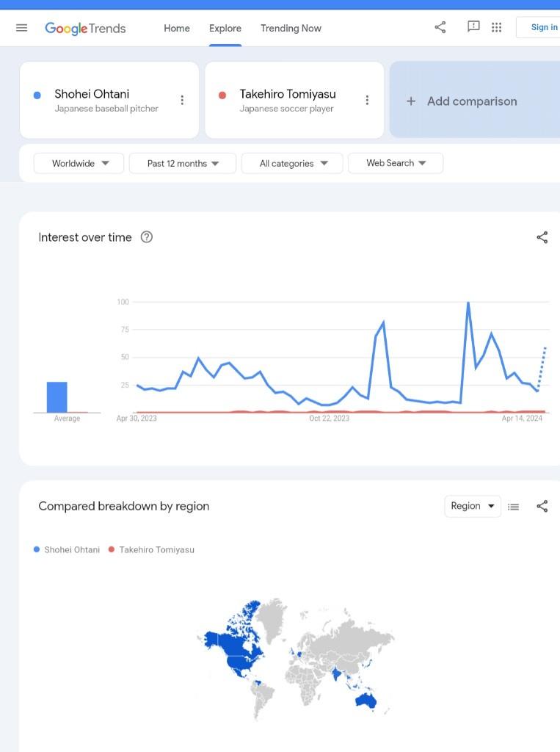Share the Compared breakdown by region card
This screenshot has width=560, height=752.
click(542, 506)
